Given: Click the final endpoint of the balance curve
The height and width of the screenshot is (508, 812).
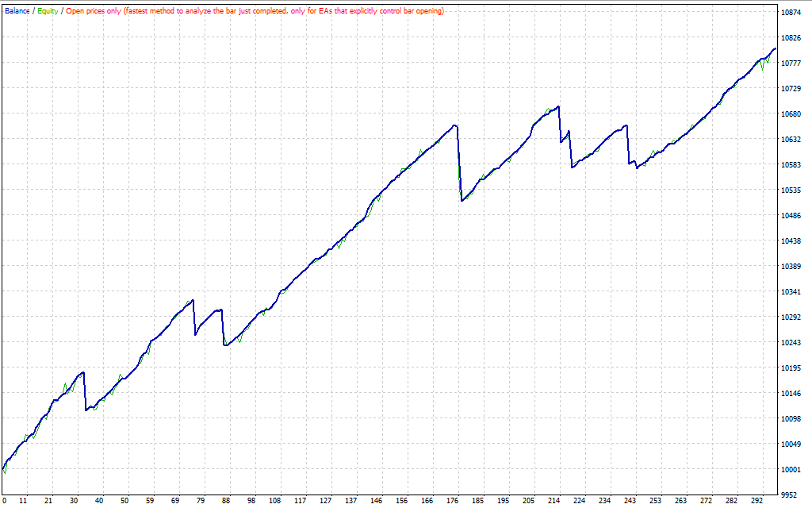Looking at the screenshot, I should pos(776,48).
